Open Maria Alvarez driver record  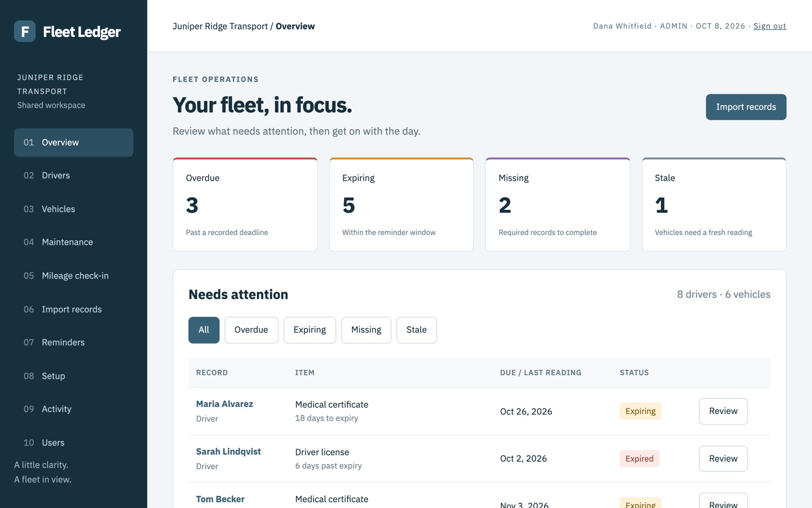pos(224,404)
